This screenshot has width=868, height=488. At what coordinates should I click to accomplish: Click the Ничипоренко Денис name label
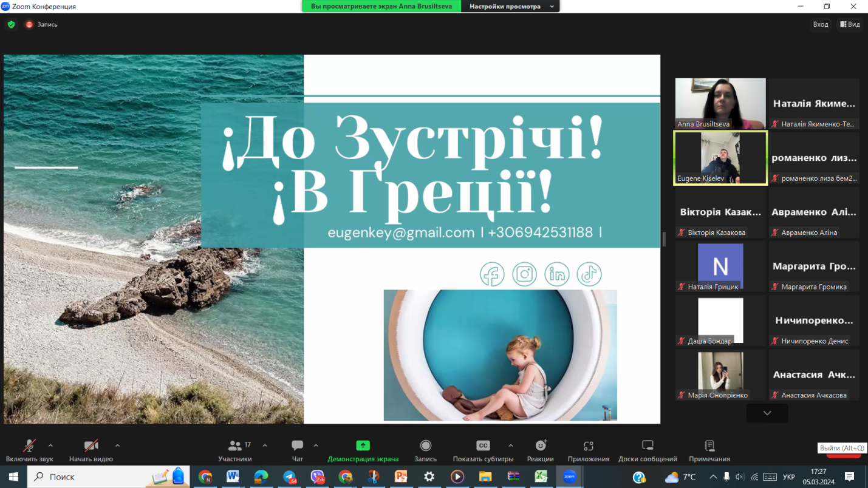pos(815,341)
